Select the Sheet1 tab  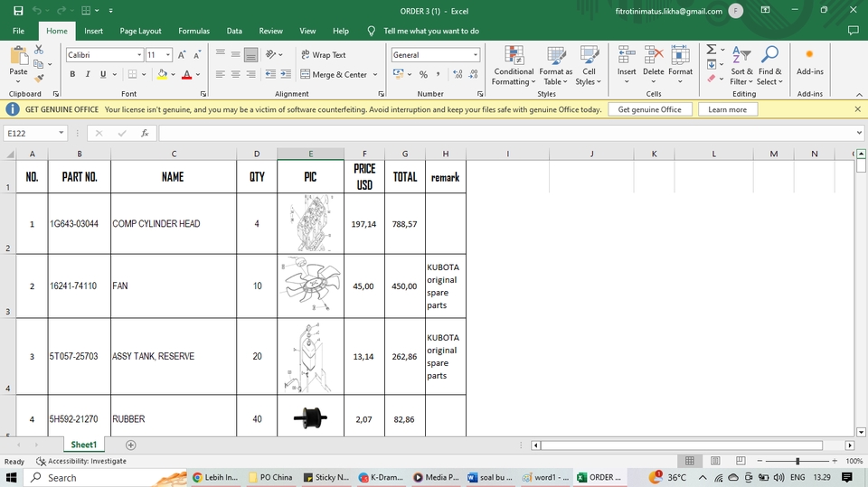[83, 445]
